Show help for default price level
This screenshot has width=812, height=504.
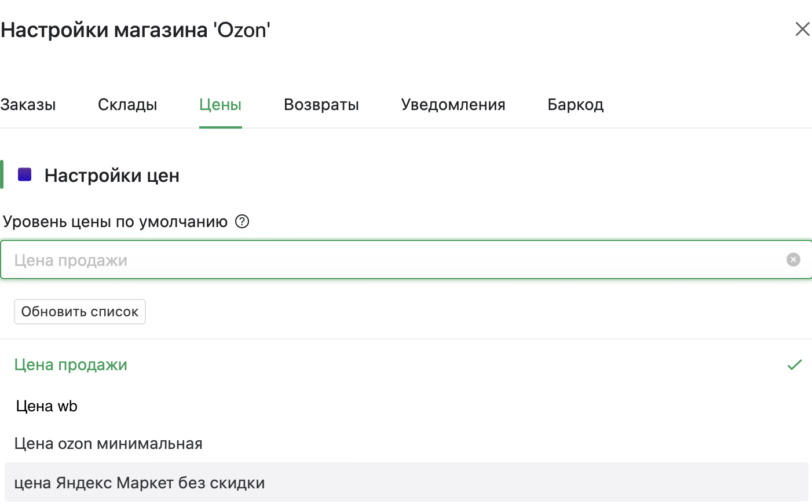(x=242, y=222)
